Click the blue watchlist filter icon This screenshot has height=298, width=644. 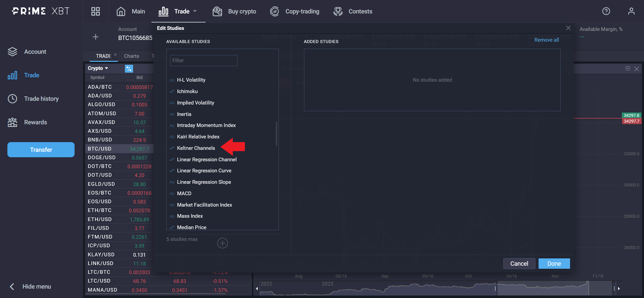pos(129,69)
